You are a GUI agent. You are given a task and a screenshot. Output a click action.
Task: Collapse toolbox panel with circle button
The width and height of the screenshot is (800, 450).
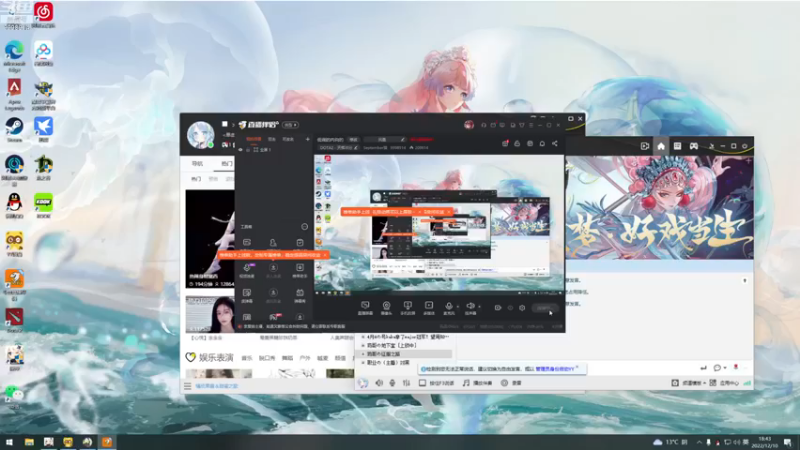pyautogui.click(x=305, y=227)
